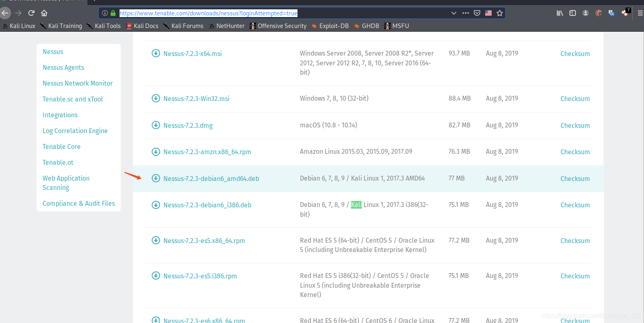Open page actions three-dot menu
This screenshot has width=644, height=323.
pos(466,13)
